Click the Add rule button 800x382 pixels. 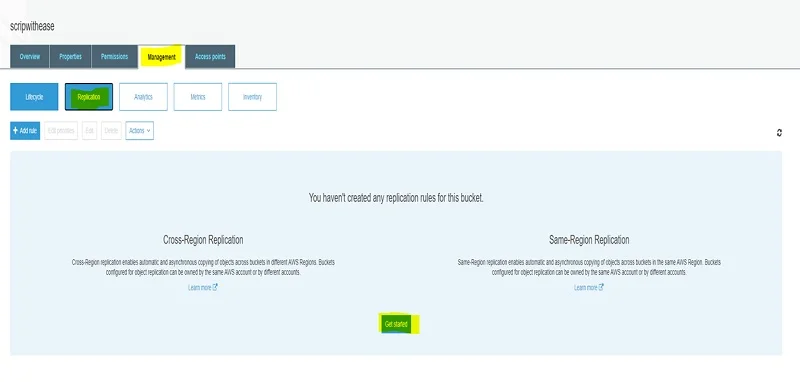(x=25, y=131)
